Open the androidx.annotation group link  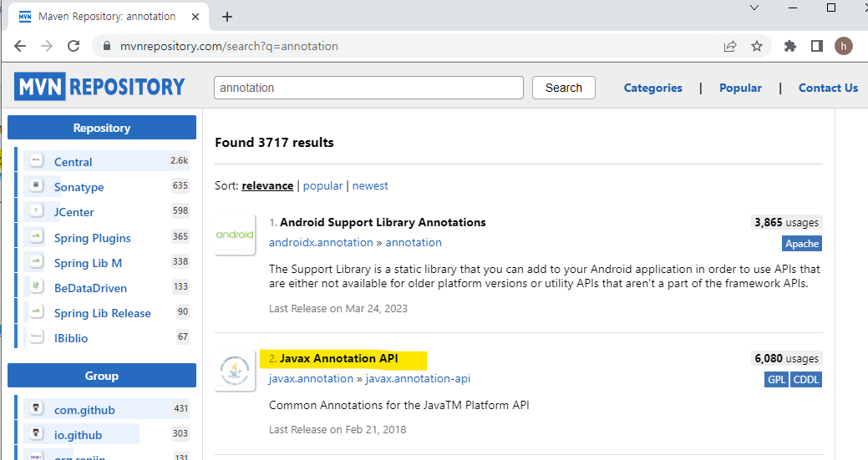[321, 242]
